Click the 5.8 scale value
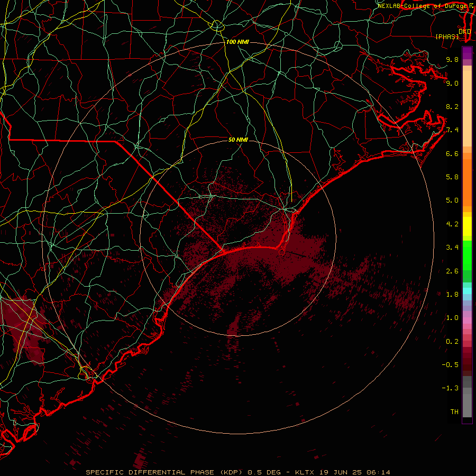Screen dimensions: 476x476 click(x=452, y=177)
